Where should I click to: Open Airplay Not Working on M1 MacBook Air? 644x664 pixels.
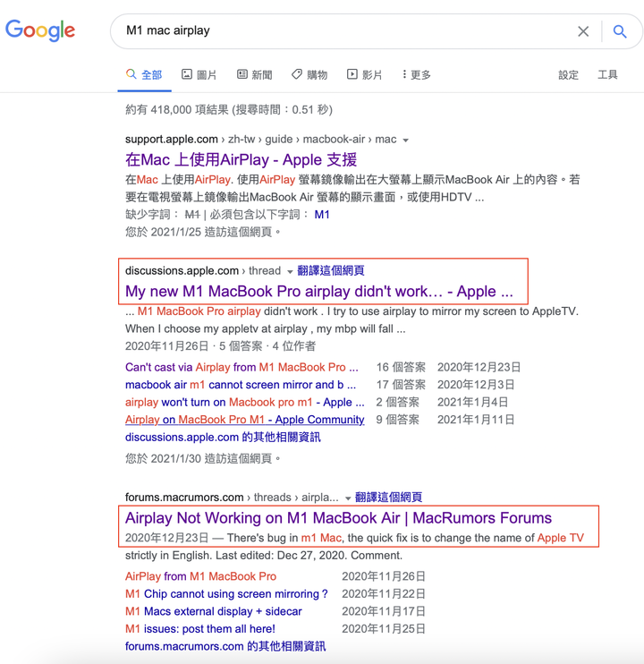click(x=338, y=518)
